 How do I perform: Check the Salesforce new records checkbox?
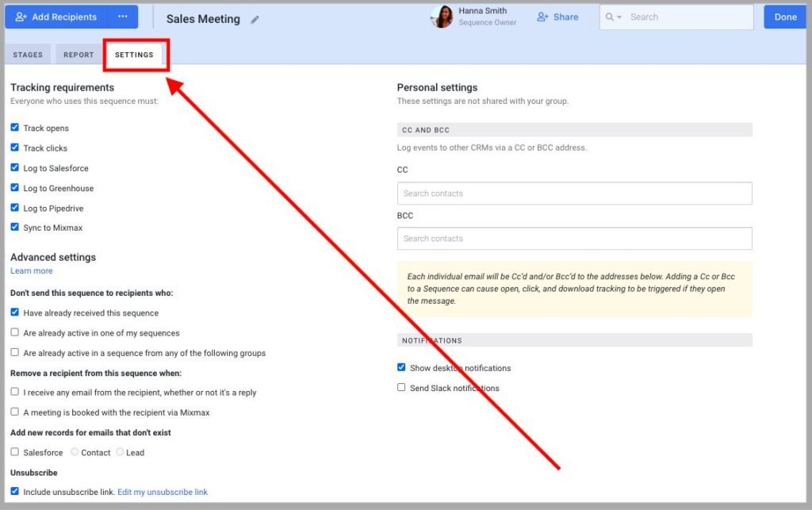(x=14, y=452)
